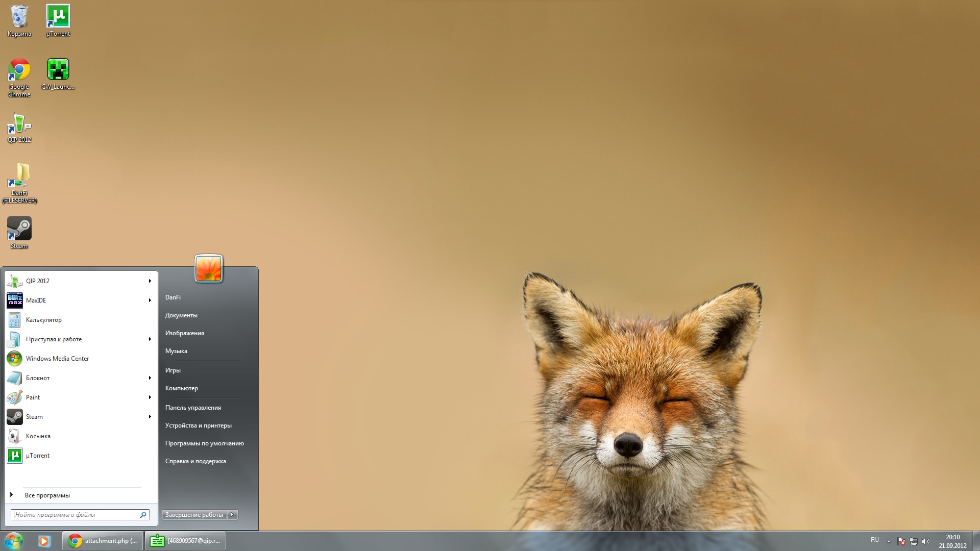This screenshot has height=551, width=980.
Task: Expand the All Programs list
Action: pos(47,495)
